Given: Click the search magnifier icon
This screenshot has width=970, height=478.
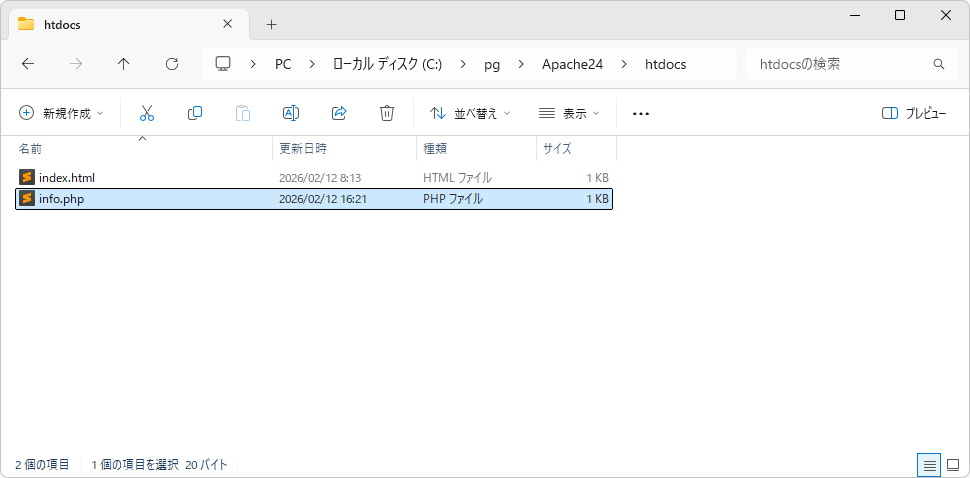Looking at the screenshot, I should click(938, 64).
